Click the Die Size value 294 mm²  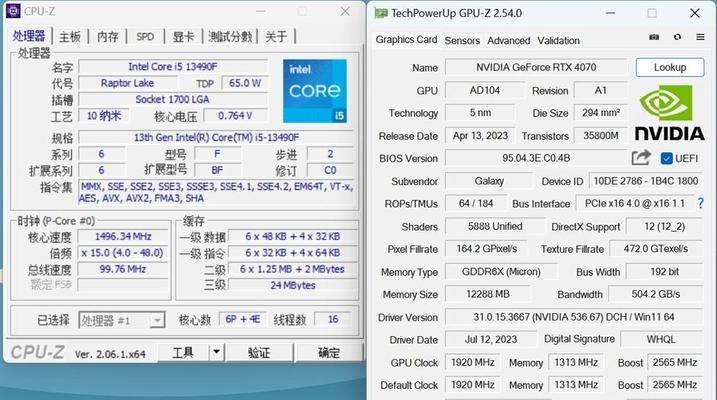pos(601,112)
